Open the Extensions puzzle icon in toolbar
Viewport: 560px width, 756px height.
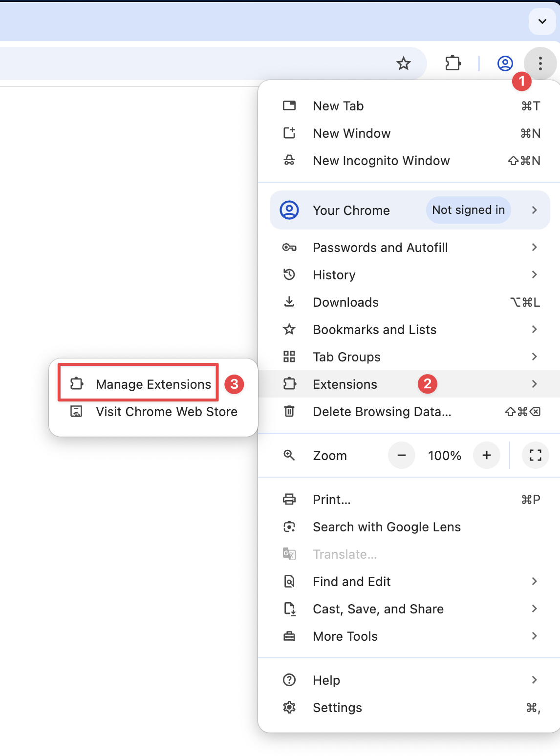(453, 63)
